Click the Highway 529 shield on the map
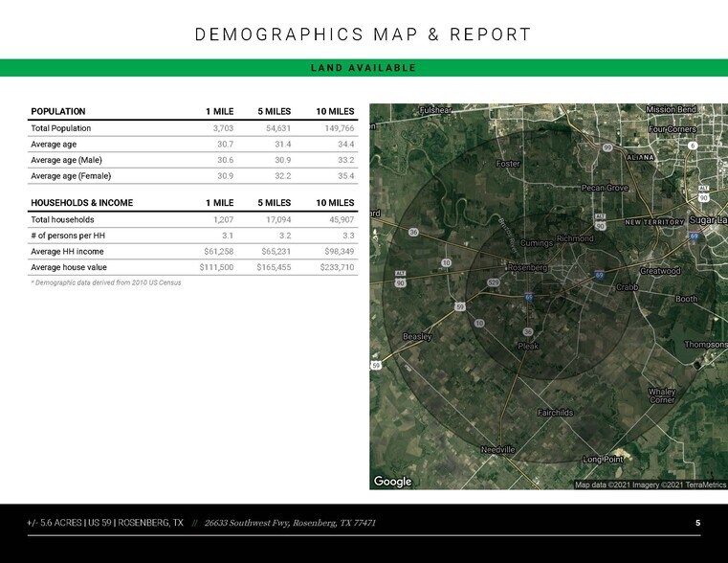 tap(493, 282)
